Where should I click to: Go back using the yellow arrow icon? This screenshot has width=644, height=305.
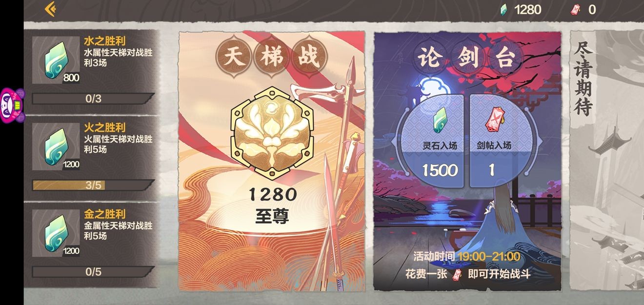point(50,9)
